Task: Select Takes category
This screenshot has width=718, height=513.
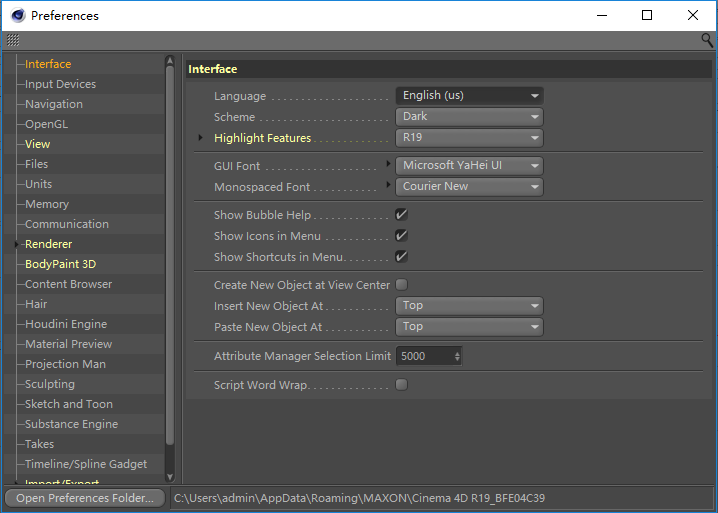Action: (39, 444)
